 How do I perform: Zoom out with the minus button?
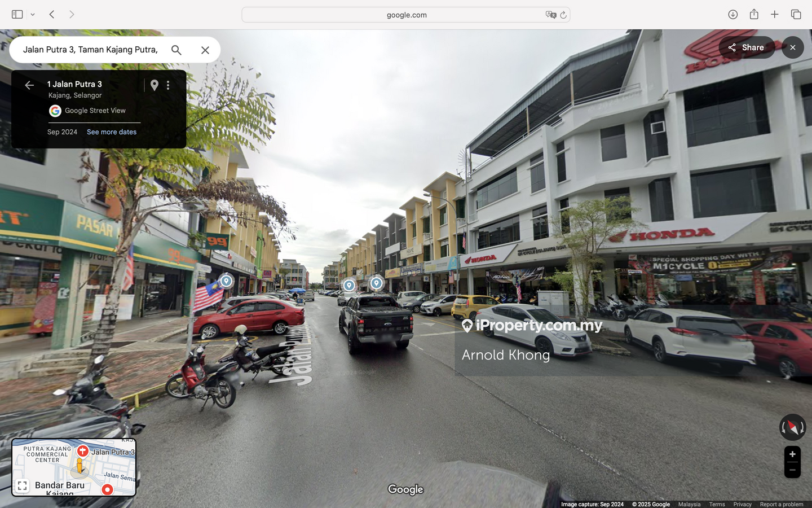pyautogui.click(x=792, y=470)
